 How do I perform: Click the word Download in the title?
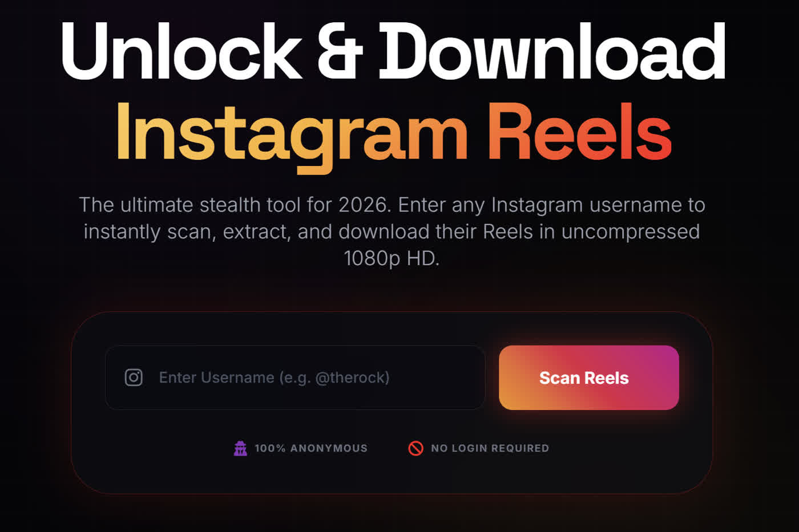click(552, 51)
